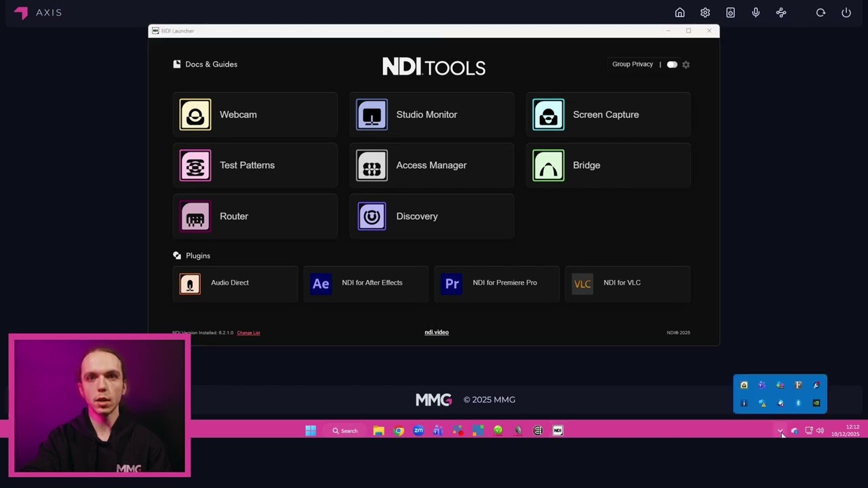Open the AXIS routing nodes icon

pyautogui.click(x=781, y=12)
